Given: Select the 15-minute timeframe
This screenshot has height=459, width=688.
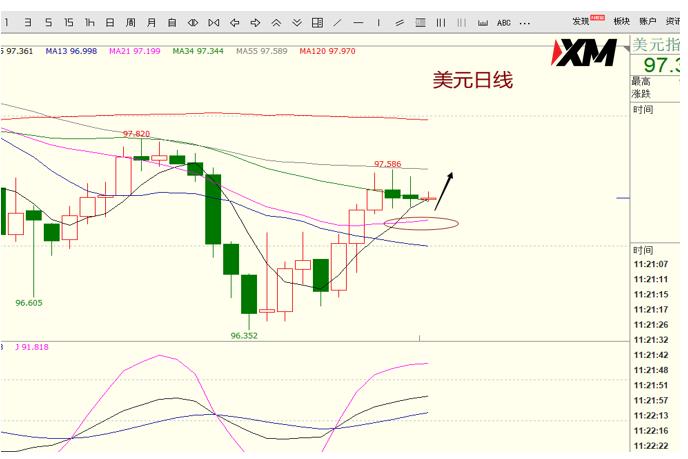Looking at the screenshot, I should point(69,22).
